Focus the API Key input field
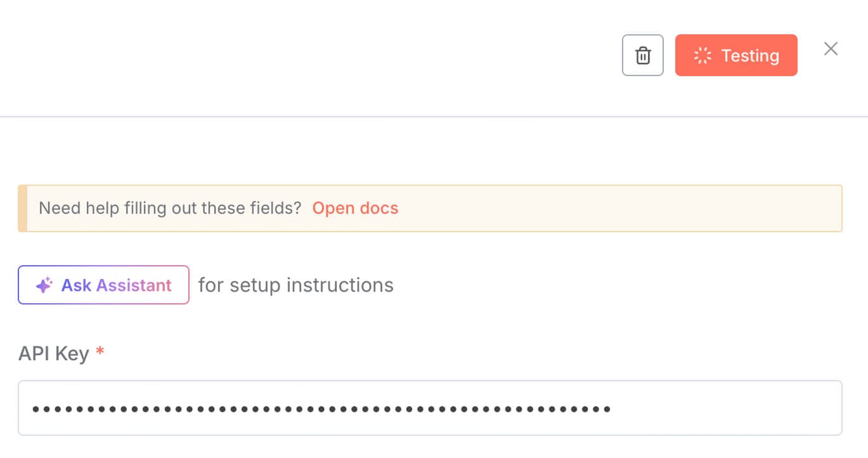This screenshot has width=868, height=458. click(430, 408)
